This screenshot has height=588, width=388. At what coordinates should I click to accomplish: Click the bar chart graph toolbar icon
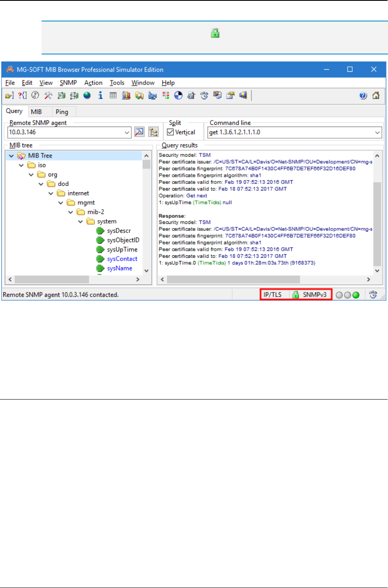coord(126,96)
